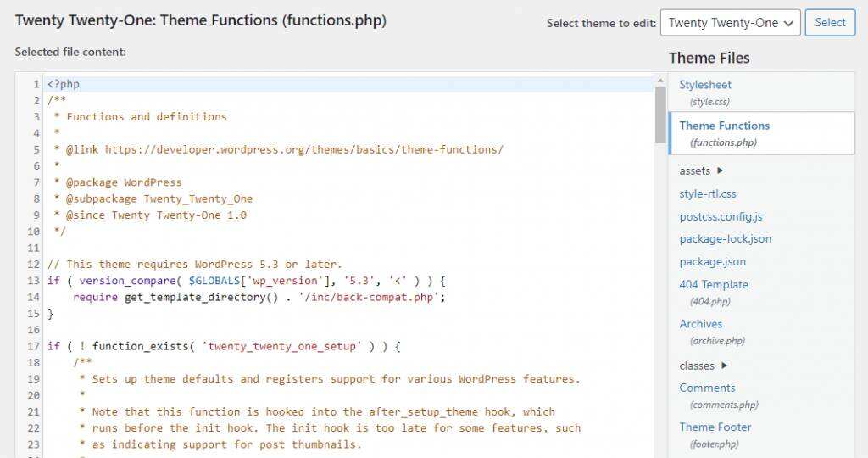Screen dimensions: 868x458
Task: Click the page title 'Twenty Twenty-One: Theme Functions'
Action: (x=201, y=20)
